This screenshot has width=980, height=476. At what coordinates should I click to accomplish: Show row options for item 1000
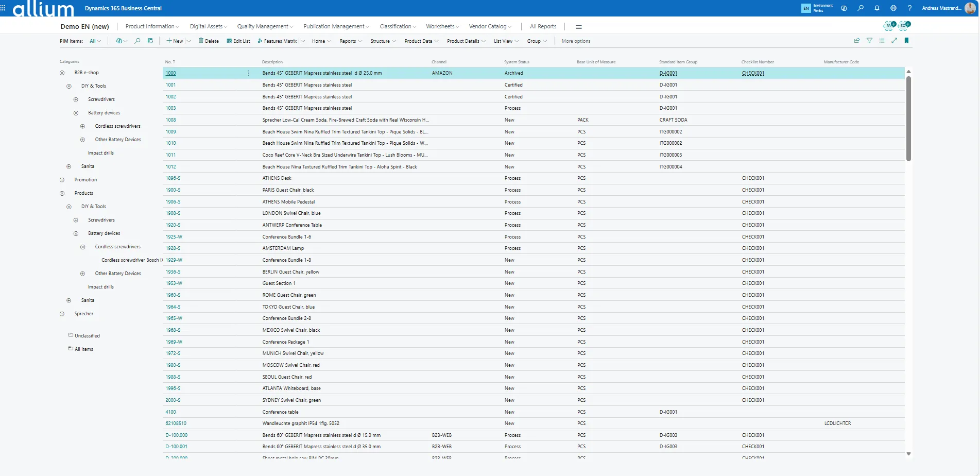coord(248,73)
